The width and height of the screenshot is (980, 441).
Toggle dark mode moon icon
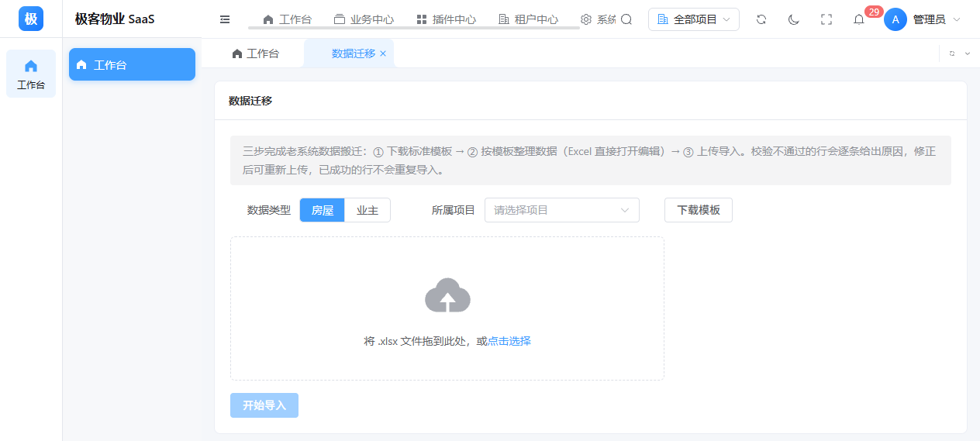(x=794, y=19)
